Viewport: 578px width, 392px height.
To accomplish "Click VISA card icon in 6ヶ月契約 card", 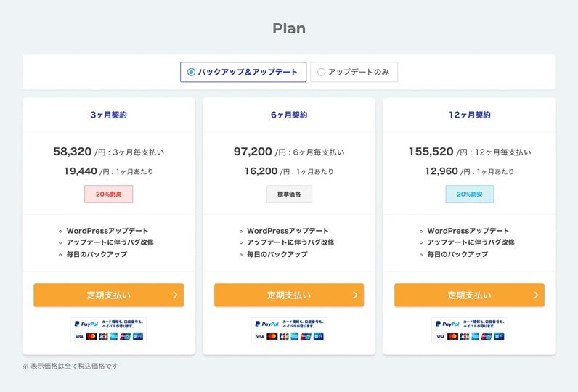I will [260, 336].
